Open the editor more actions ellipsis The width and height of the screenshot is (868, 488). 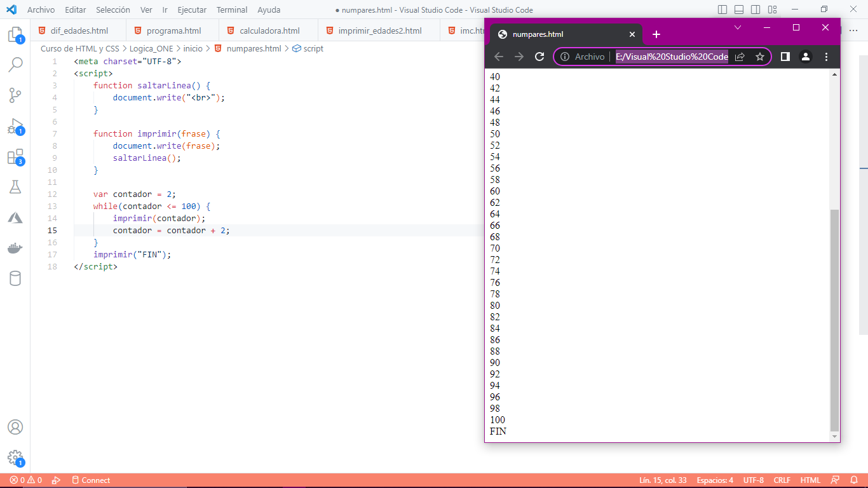click(853, 30)
